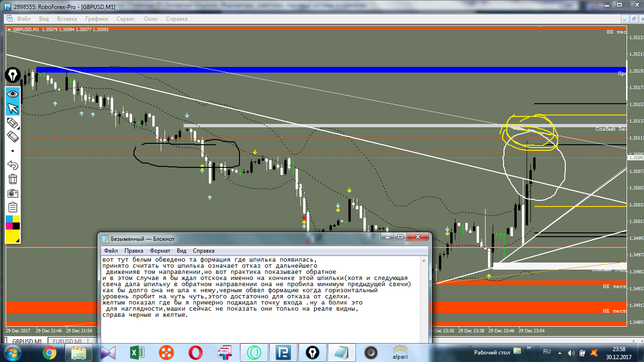Click the RU language indicator
The image size is (644, 362).
coord(547,352)
